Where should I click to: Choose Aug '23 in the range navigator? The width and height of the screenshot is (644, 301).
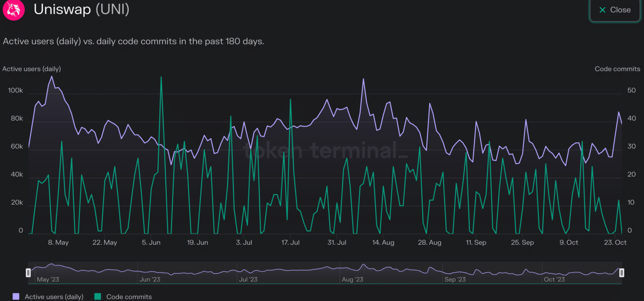click(353, 279)
